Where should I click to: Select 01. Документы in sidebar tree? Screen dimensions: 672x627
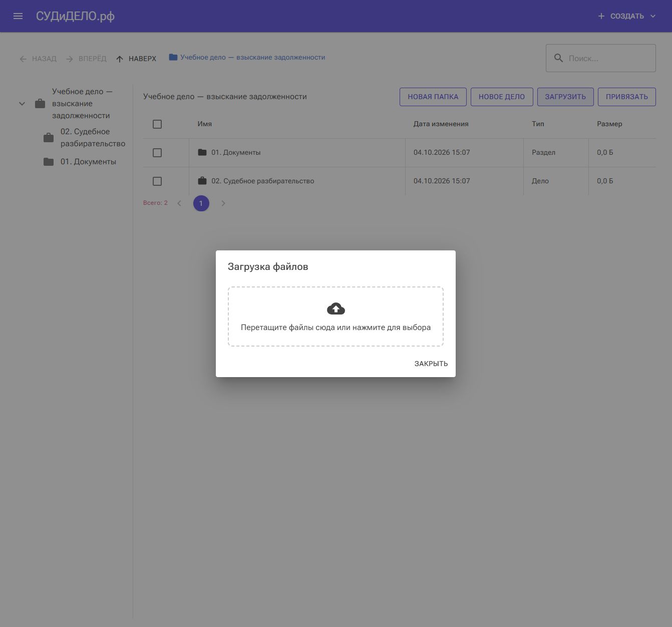(x=88, y=162)
